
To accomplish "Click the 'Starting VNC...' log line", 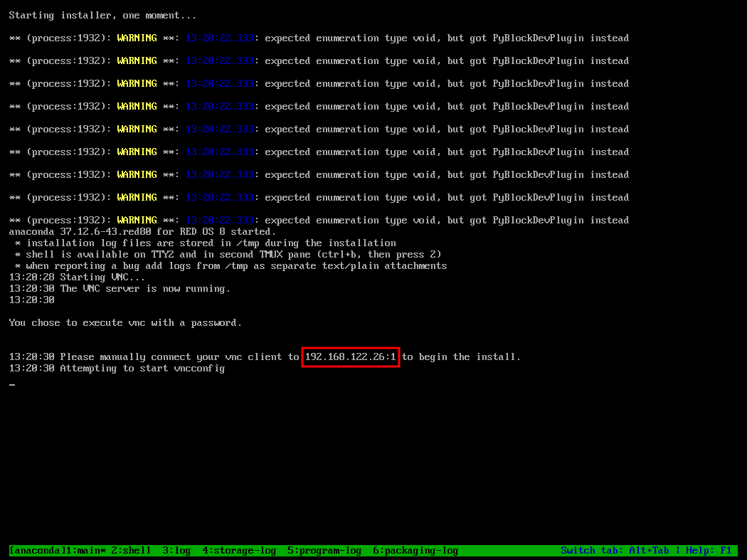I will click(92, 277).
